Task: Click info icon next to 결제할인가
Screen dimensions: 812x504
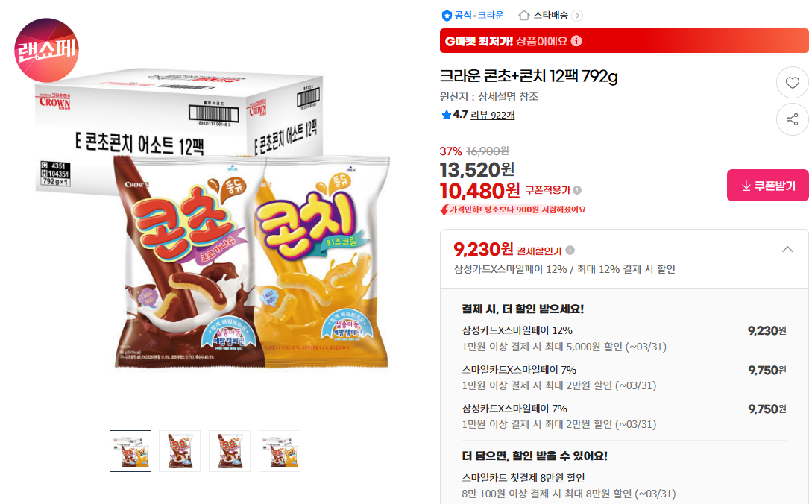Action: [570, 251]
